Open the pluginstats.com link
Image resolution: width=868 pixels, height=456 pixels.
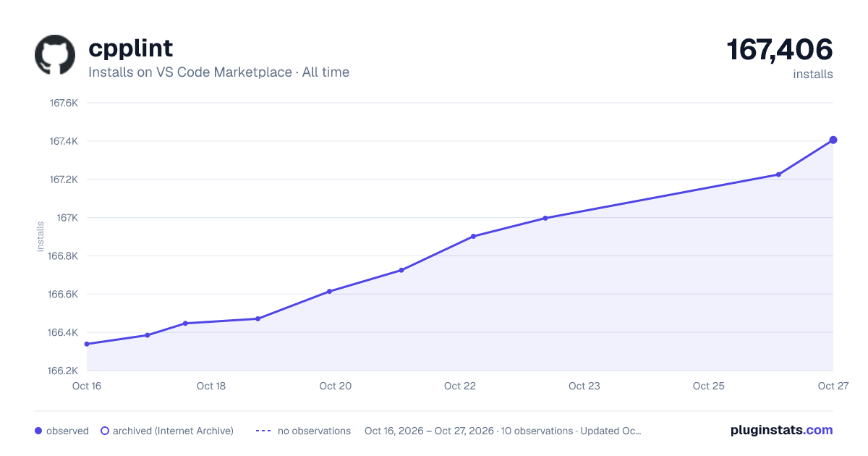pos(782,430)
